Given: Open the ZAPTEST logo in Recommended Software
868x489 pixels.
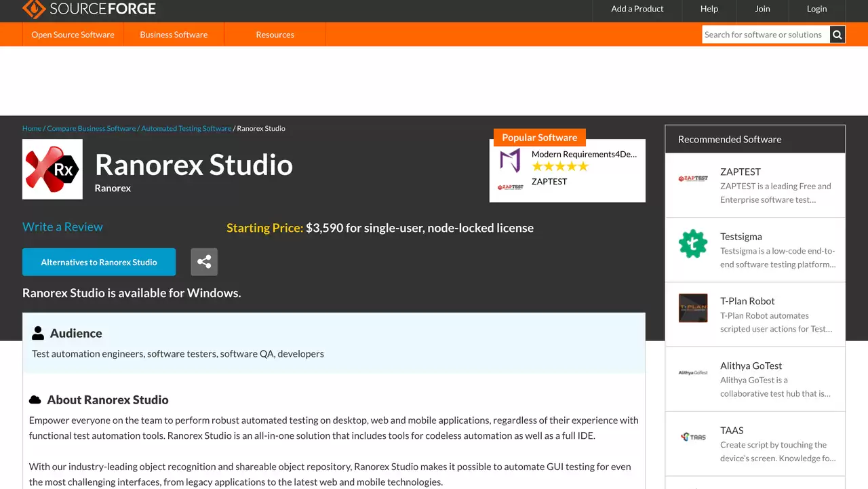Looking at the screenshot, I should (x=693, y=178).
